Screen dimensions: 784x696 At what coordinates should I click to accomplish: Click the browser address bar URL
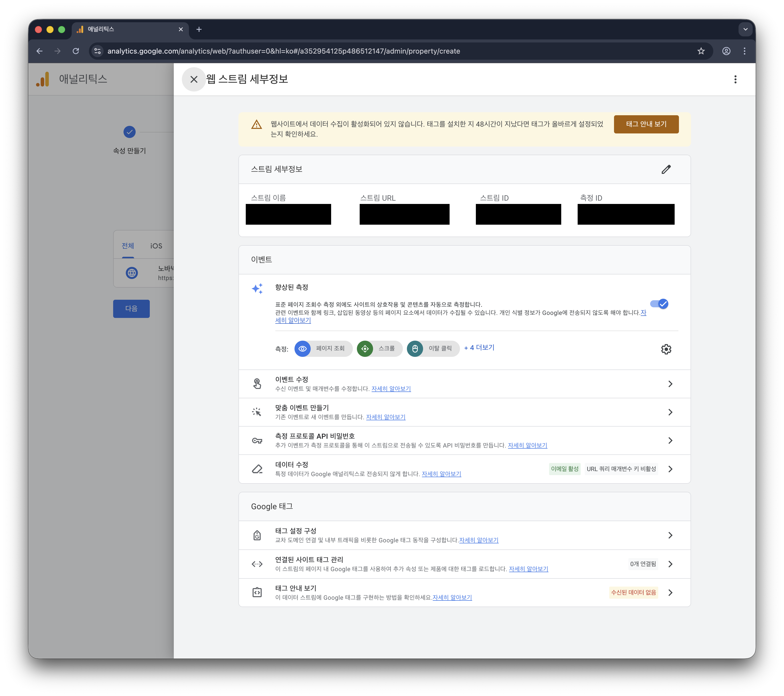(x=284, y=51)
